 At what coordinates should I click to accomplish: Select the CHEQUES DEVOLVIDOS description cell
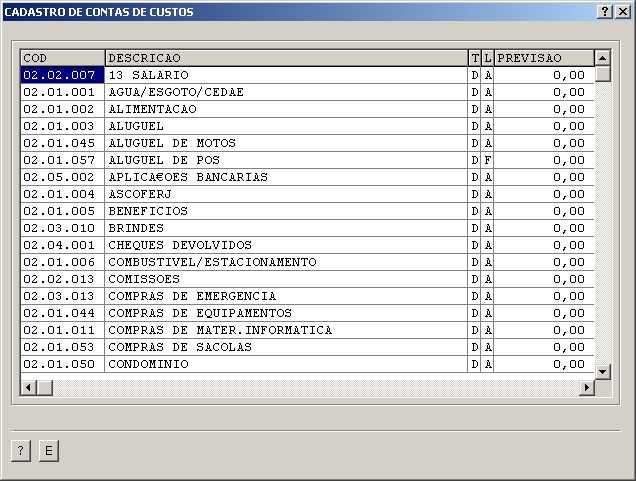(286, 245)
